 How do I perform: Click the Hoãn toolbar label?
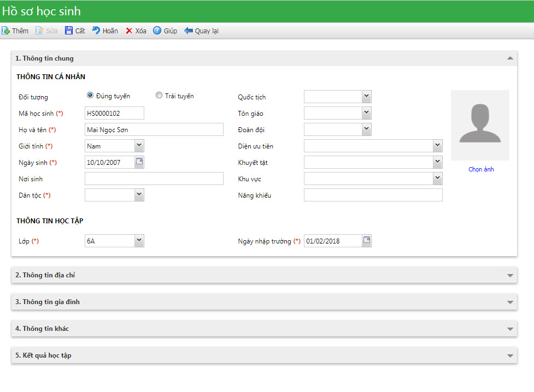coord(110,31)
